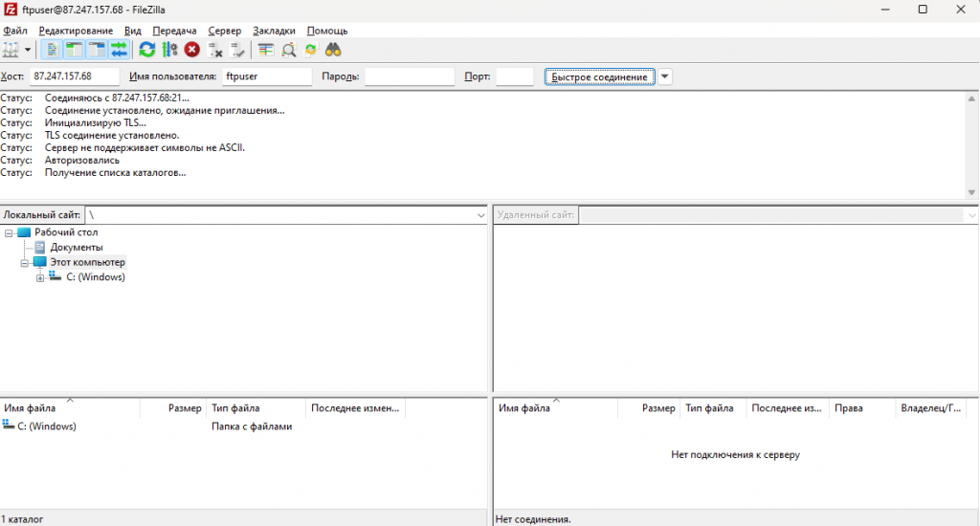
Task: Focus the Порт input field
Action: pos(514,77)
